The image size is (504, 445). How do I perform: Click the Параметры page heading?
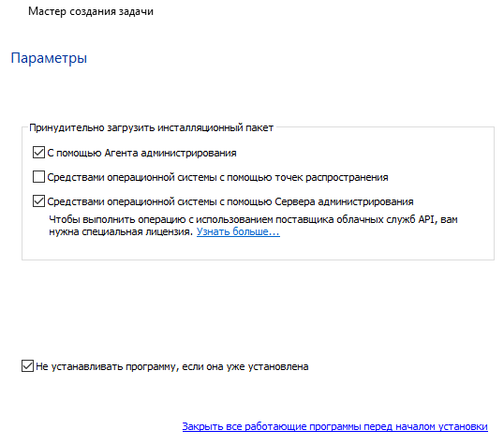[x=49, y=58]
